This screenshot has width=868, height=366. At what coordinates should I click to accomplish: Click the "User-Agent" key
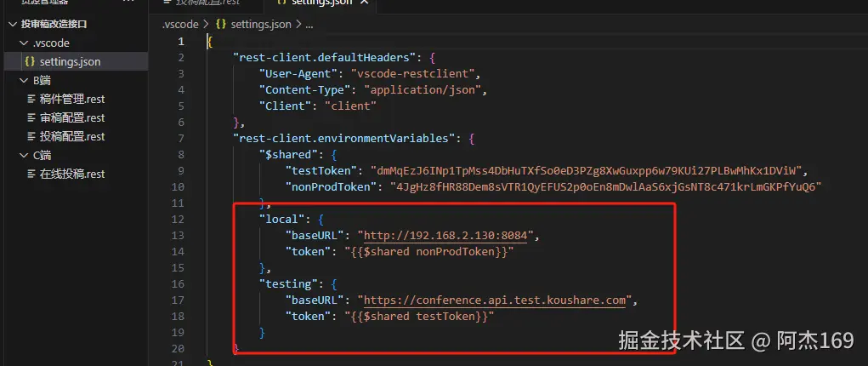[x=299, y=74]
